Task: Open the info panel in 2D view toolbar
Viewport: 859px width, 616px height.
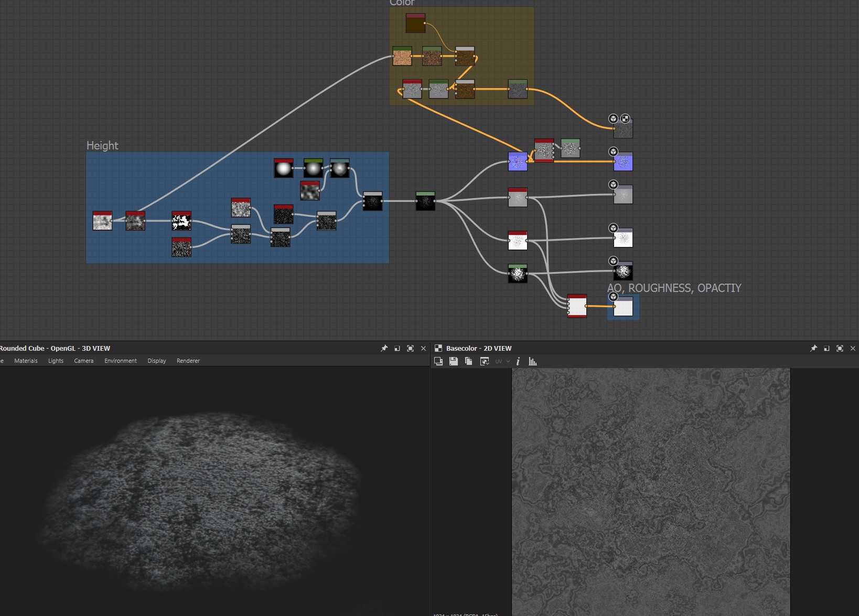Action: point(518,361)
